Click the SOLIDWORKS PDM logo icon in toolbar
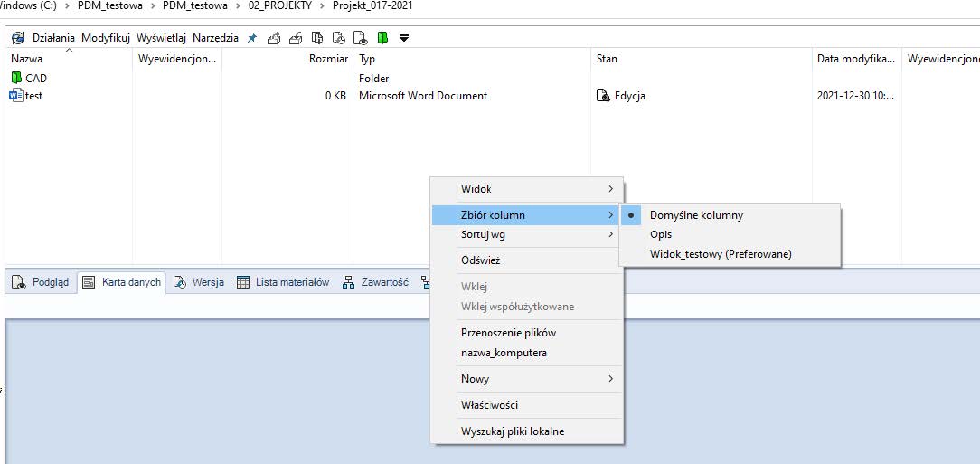980x464 pixels. [17, 38]
